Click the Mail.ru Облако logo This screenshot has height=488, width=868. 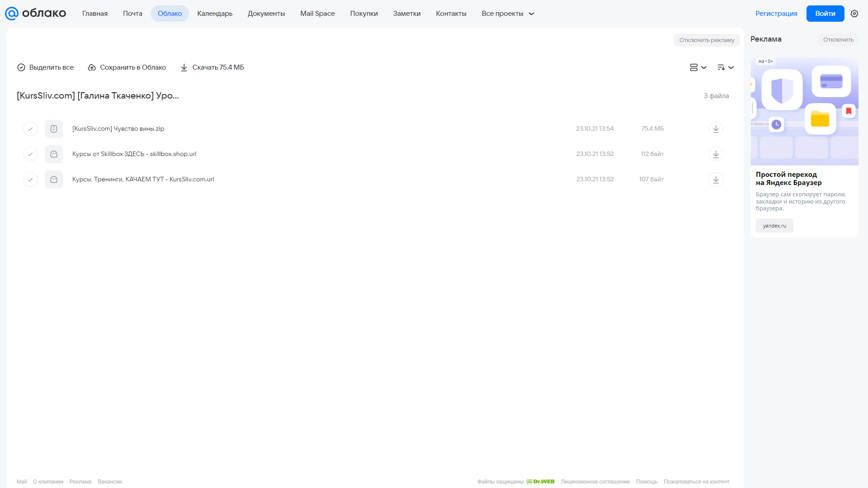click(x=36, y=14)
